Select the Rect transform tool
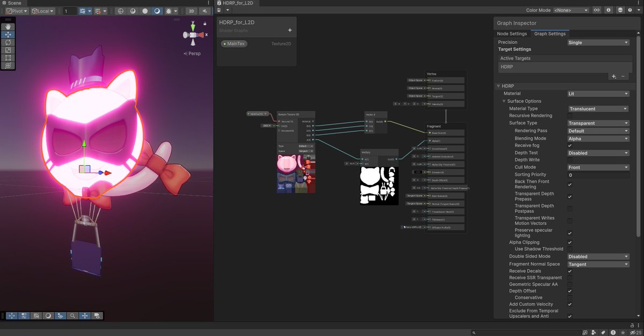The height and width of the screenshot is (336, 644). point(8,58)
